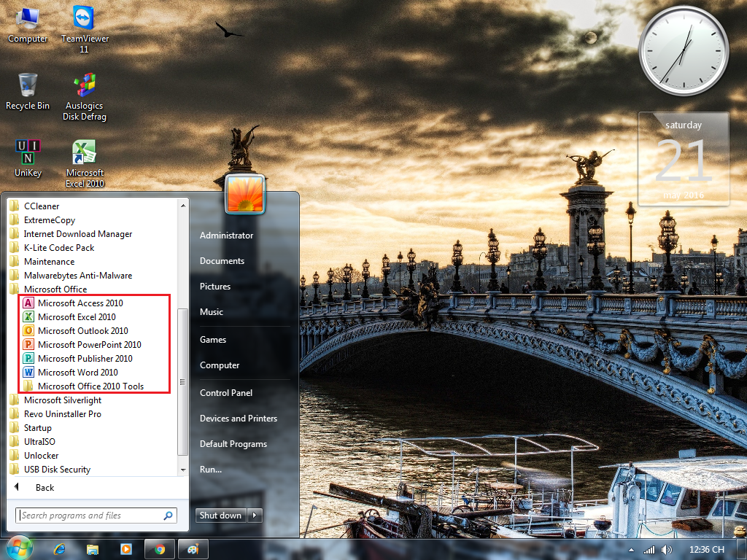Click the network signal tray icon
This screenshot has width=747, height=560.
click(x=649, y=550)
